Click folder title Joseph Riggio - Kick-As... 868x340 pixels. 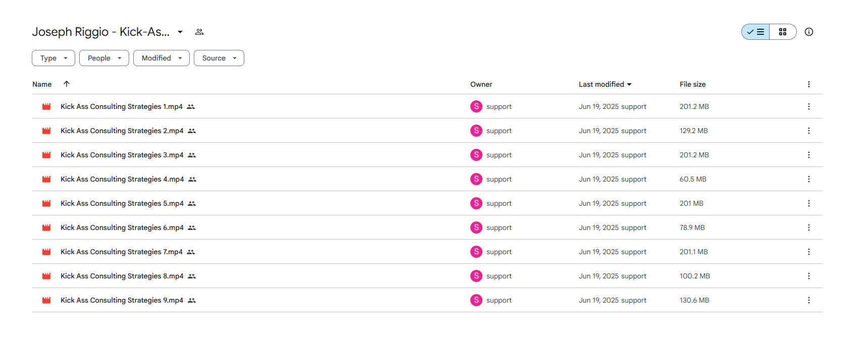coord(101,32)
